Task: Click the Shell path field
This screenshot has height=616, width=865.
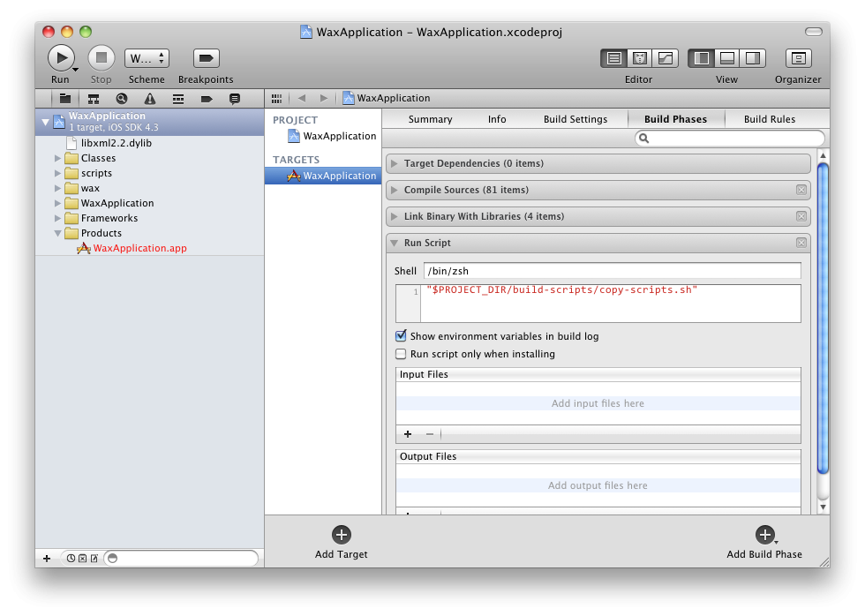Action: click(613, 271)
